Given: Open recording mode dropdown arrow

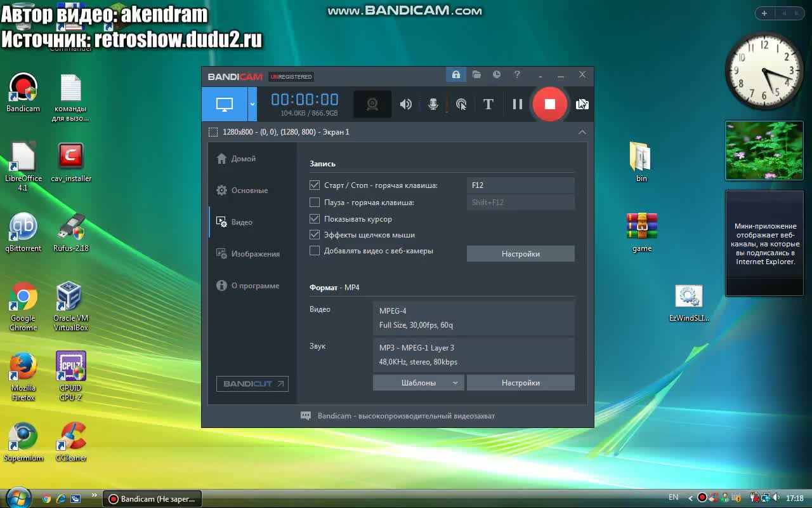Looking at the screenshot, I should pyautogui.click(x=252, y=104).
